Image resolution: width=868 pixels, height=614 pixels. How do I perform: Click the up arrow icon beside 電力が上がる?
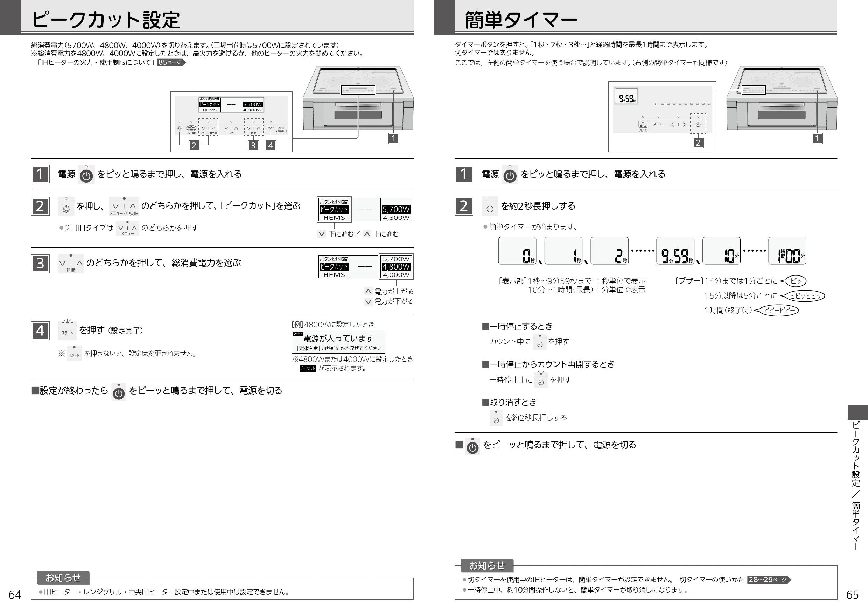pyautogui.click(x=368, y=292)
